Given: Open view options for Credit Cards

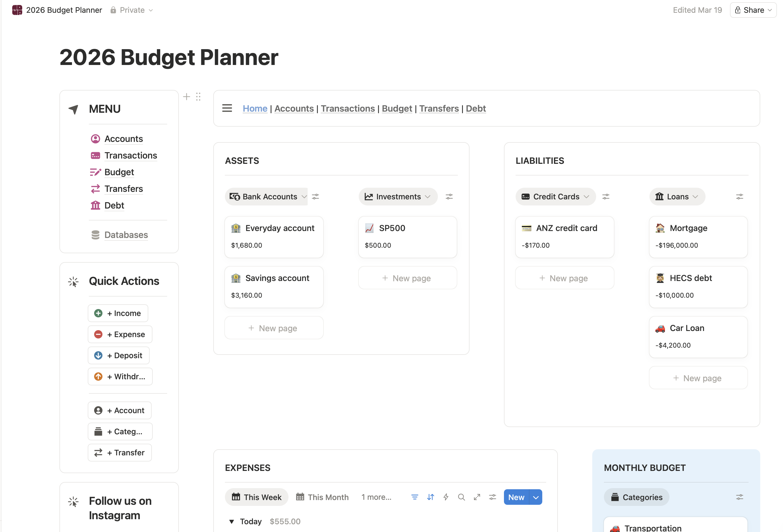Looking at the screenshot, I should click(x=606, y=196).
